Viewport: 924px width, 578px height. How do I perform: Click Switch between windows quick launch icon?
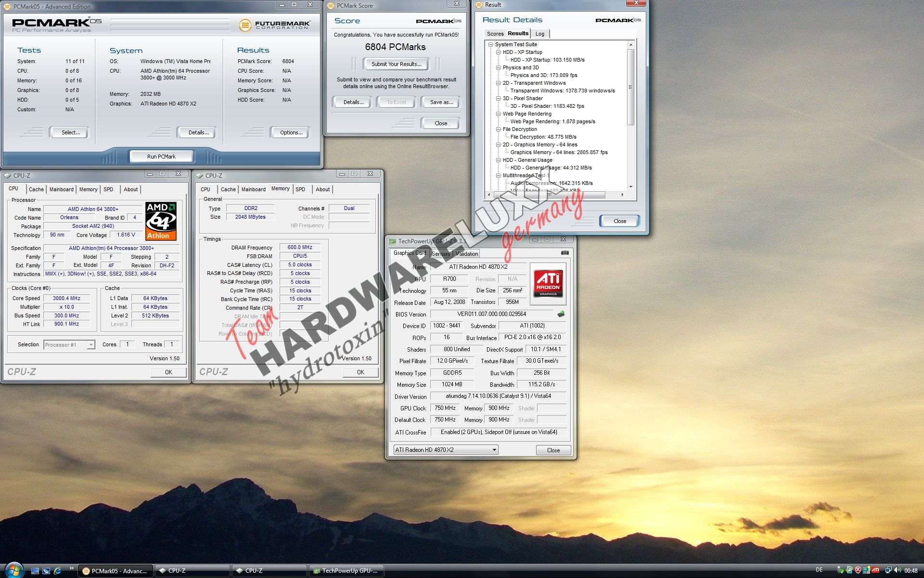coord(46,571)
